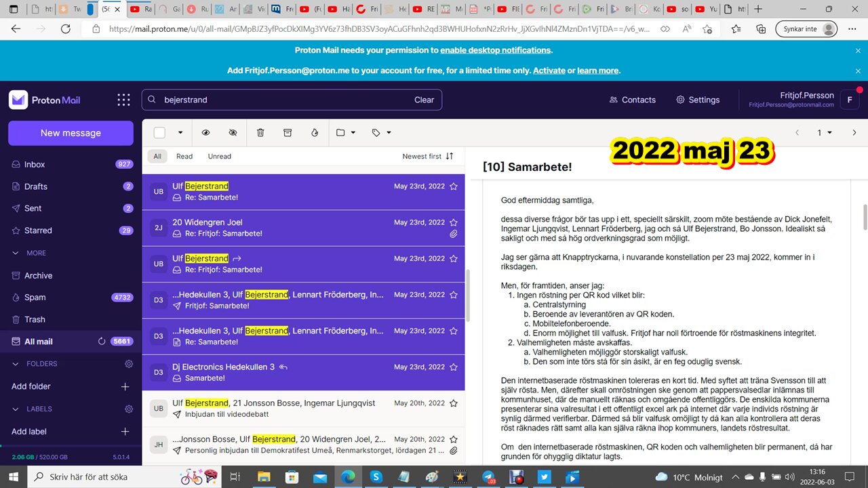Open File Explorer from the taskbar
This screenshot has height=488, width=868.
[x=264, y=477]
